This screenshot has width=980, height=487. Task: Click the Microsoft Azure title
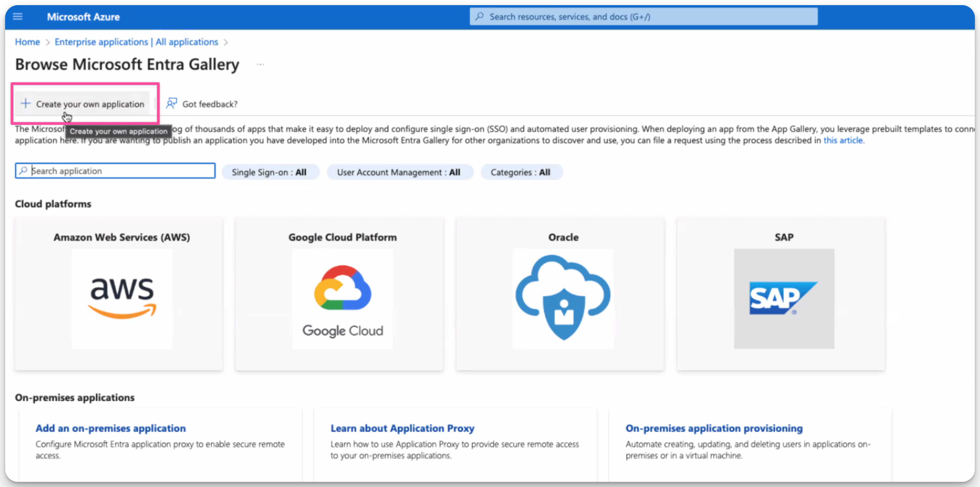point(83,17)
